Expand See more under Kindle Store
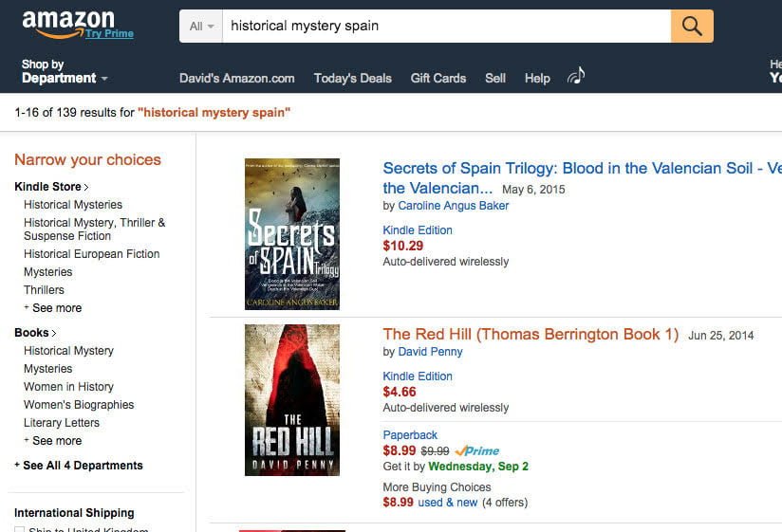Image resolution: width=782 pixels, height=532 pixels. [x=56, y=308]
